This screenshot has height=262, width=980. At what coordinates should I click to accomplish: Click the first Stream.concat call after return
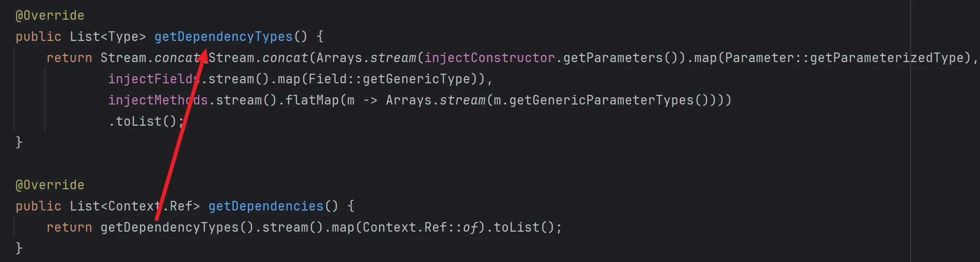click(150, 58)
